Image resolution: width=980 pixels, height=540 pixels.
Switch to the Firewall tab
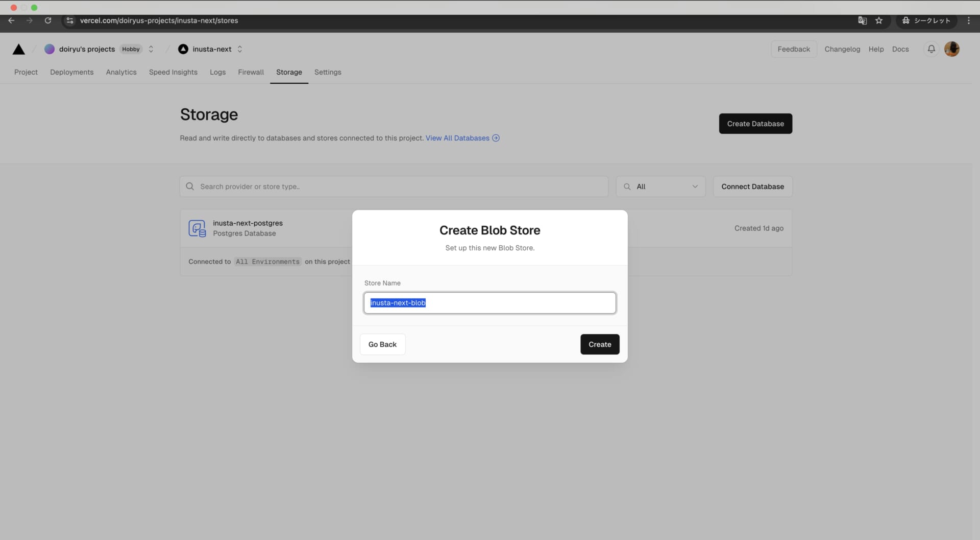[251, 72]
